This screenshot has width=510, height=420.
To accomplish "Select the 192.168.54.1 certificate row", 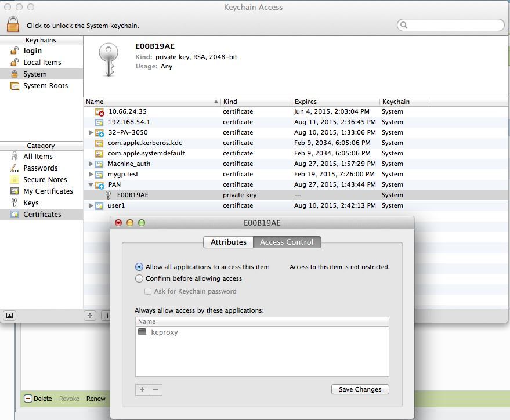I will coord(296,122).
